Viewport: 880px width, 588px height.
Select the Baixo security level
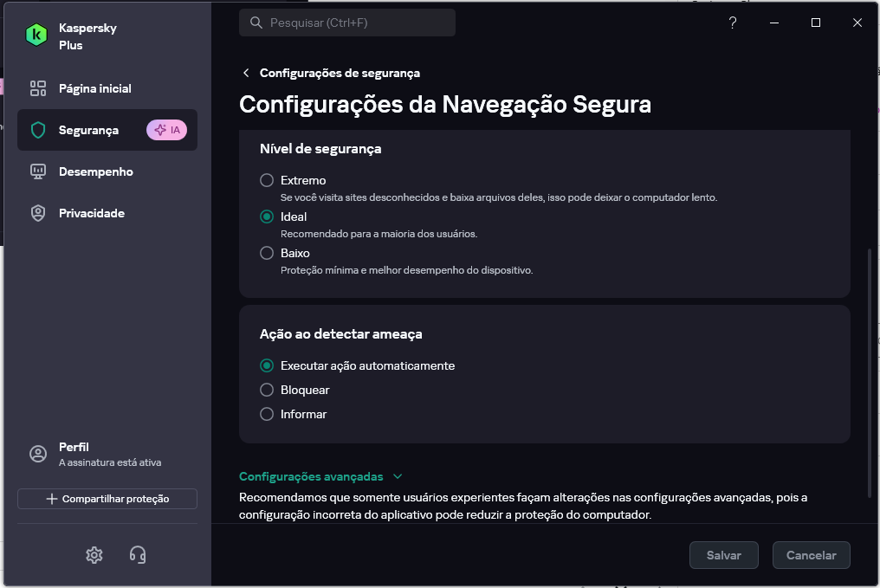[267, 254]
